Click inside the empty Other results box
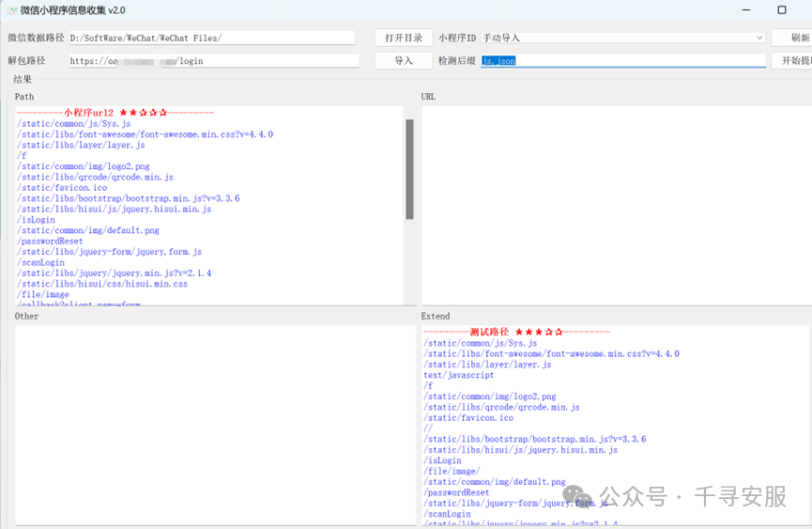The image size is (812, 529). point(215,426)
